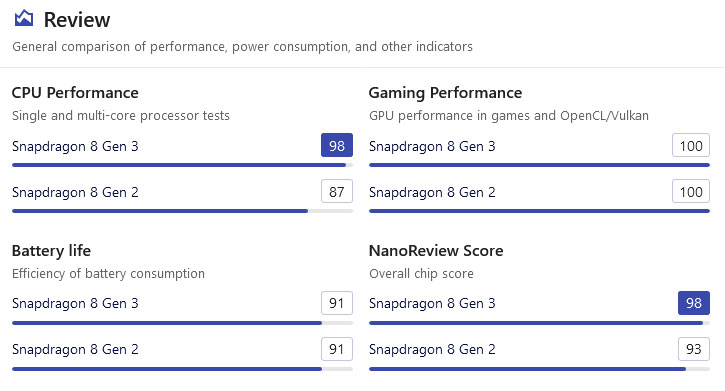The image size is (725, 391).
Task: Open Snapdragon 8 Gen 3 under Battery life
Action: tap(75, 304)
